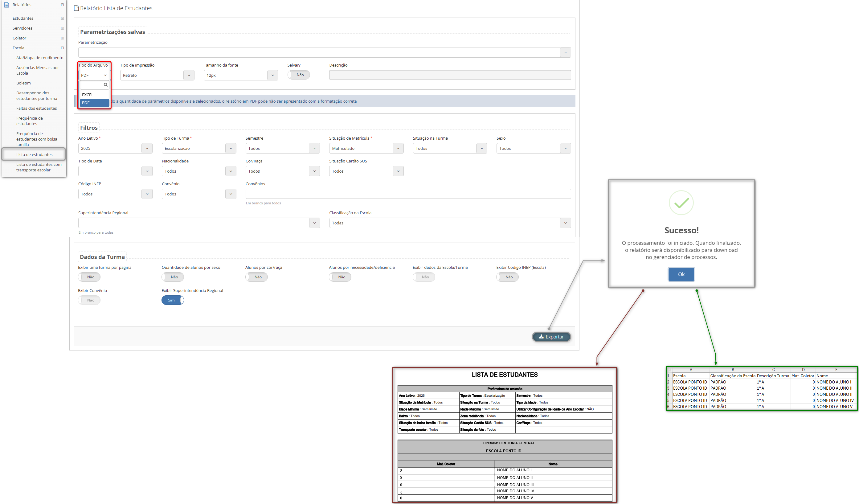Toggle Exibir uma turma por página
Screen dimensions: 859x504
point(89,277)
